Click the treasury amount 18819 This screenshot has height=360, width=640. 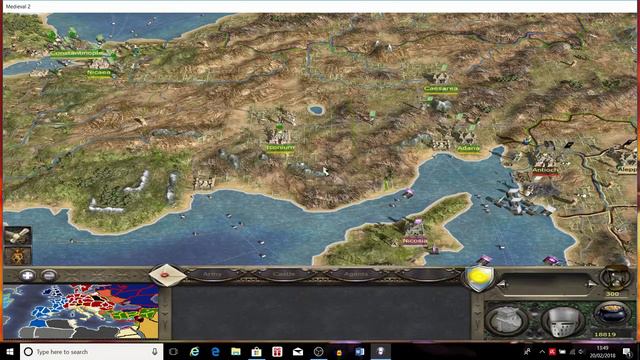605,334
